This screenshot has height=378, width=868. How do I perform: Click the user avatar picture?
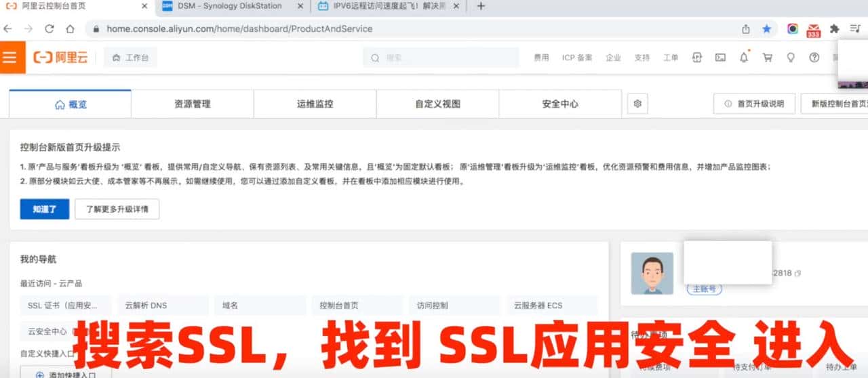coord(652,274)
